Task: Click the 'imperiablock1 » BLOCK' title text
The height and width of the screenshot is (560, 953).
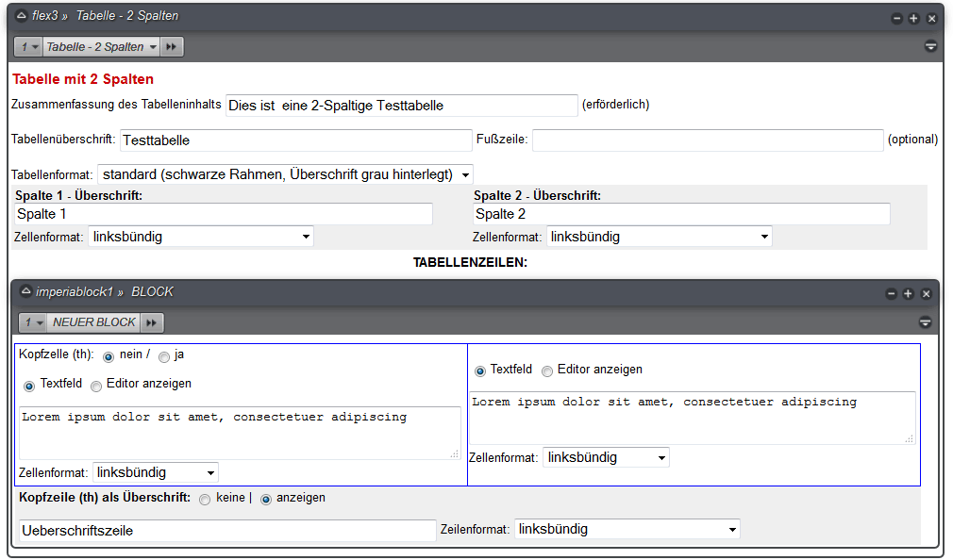Action: point(105,291)
